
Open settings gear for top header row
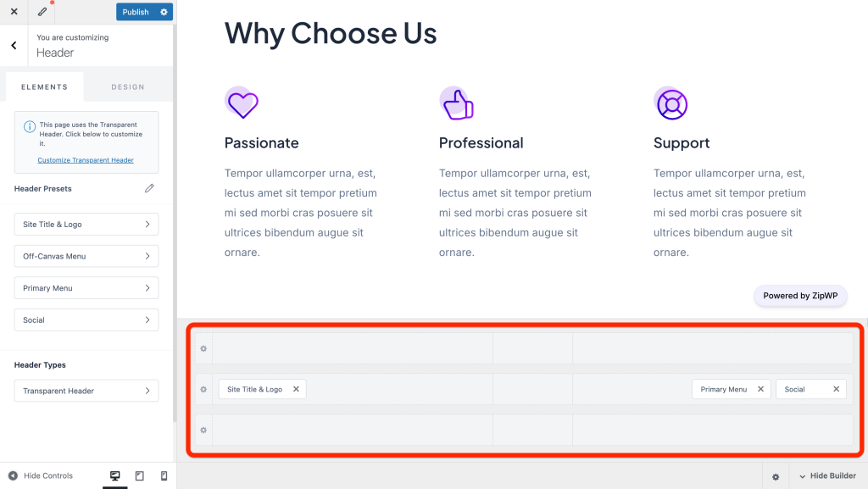[203, 348]
